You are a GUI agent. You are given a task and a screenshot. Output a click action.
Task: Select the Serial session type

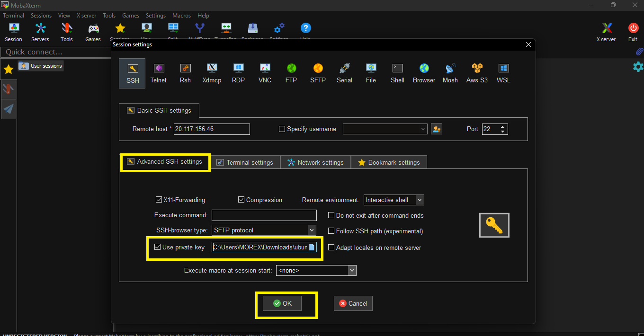(344, 73)
